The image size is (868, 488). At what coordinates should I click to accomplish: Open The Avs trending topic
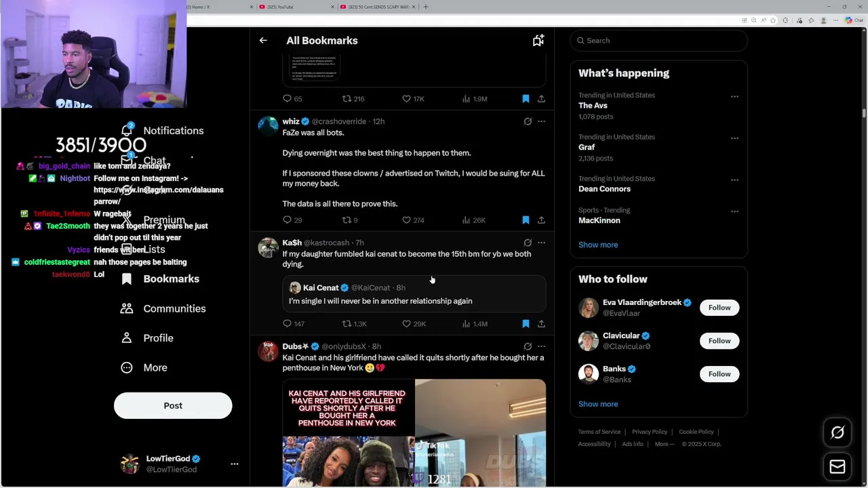(x=593, y=106)
